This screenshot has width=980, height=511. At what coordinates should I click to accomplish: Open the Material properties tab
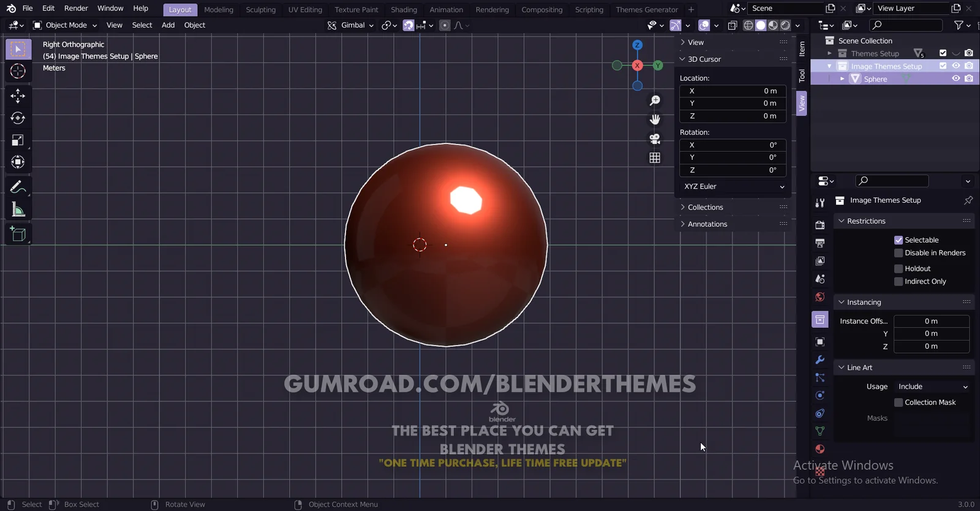click(x=820, y=449)
